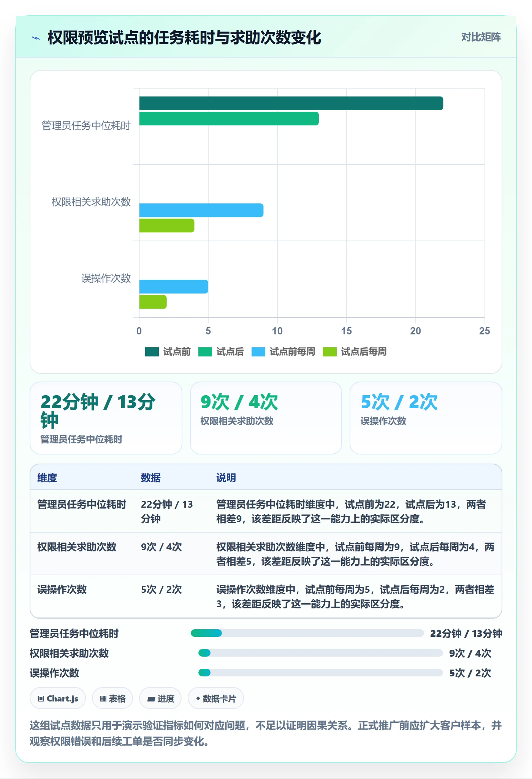Toggle the 试点后每周 legend entry
Viewport: 532px width, 779px height.
click(x=355, y=352)
